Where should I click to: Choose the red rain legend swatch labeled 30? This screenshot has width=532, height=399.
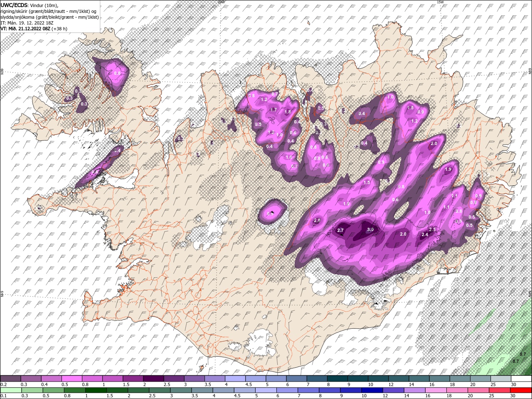click(x=521, y=390)
